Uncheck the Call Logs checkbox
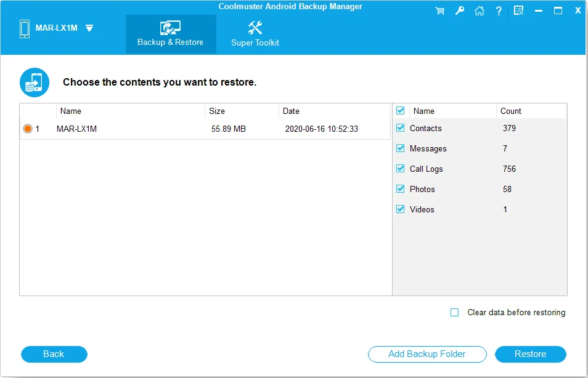 coord(401,168)
